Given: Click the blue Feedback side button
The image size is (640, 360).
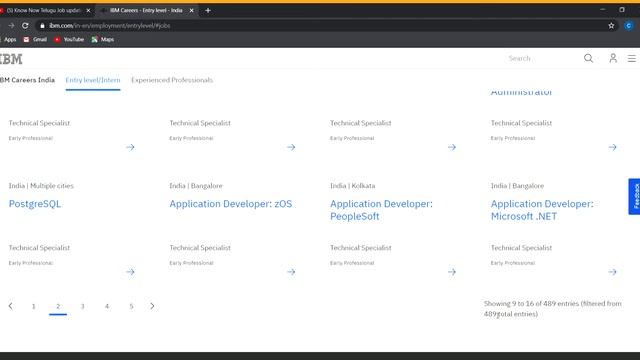Looking at the screenshot, I should click(635, 196).
